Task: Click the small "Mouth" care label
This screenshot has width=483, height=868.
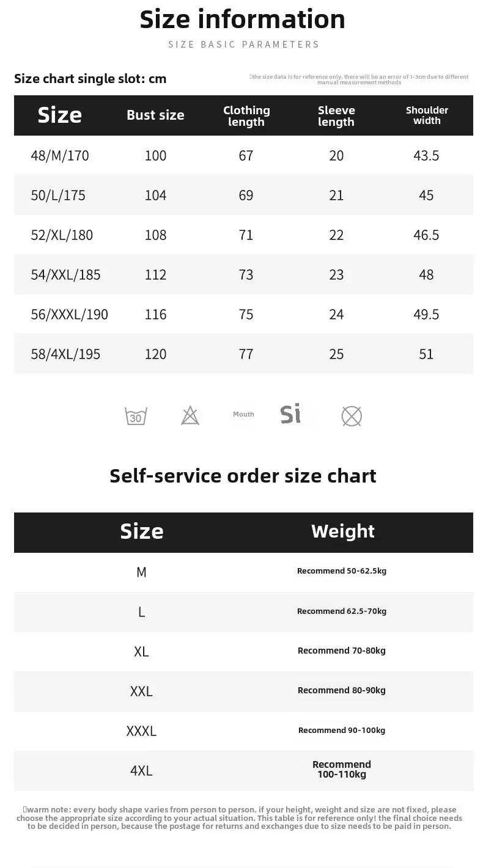Action: click(243, 414)
